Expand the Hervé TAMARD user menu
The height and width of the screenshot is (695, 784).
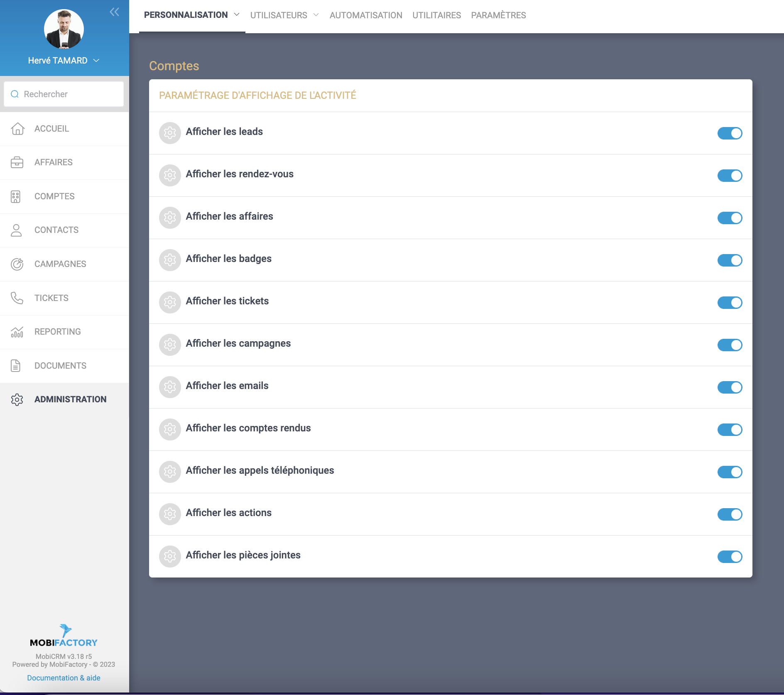[x=96, y=61]
